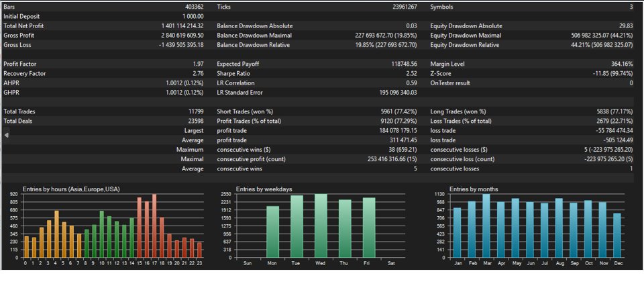Click the Fri bar in weekdays chart
This screenshot has width=644, height=292.
click(369, 228)
